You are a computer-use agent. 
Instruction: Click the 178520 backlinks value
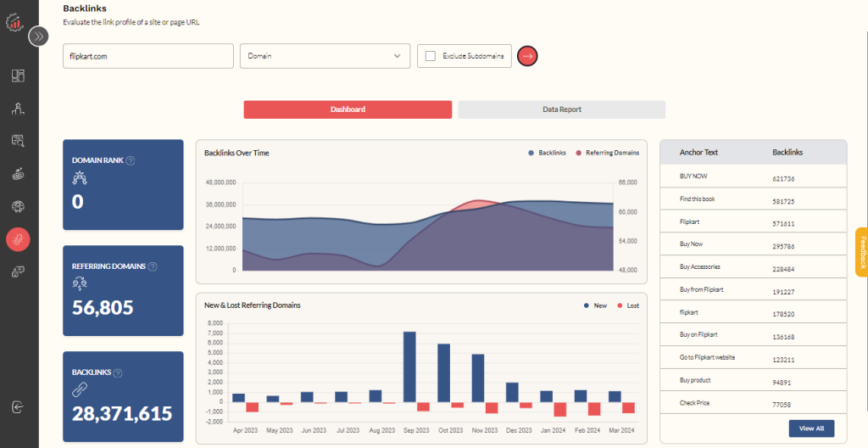tap(783, 315)
